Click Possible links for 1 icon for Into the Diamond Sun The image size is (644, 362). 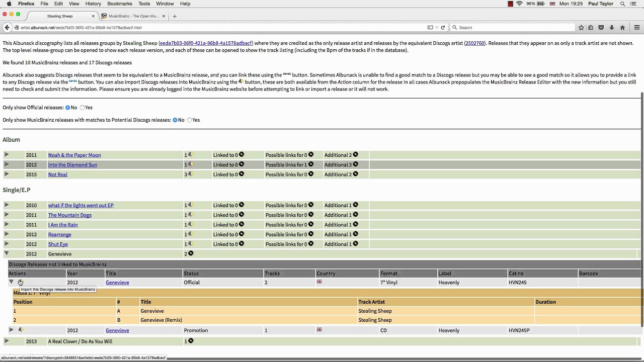point(311,164)
